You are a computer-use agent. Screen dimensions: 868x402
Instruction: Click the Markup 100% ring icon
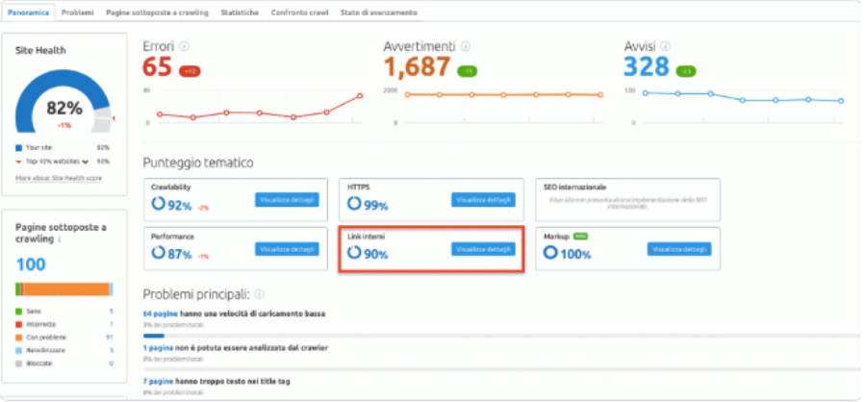coord(550,253)
